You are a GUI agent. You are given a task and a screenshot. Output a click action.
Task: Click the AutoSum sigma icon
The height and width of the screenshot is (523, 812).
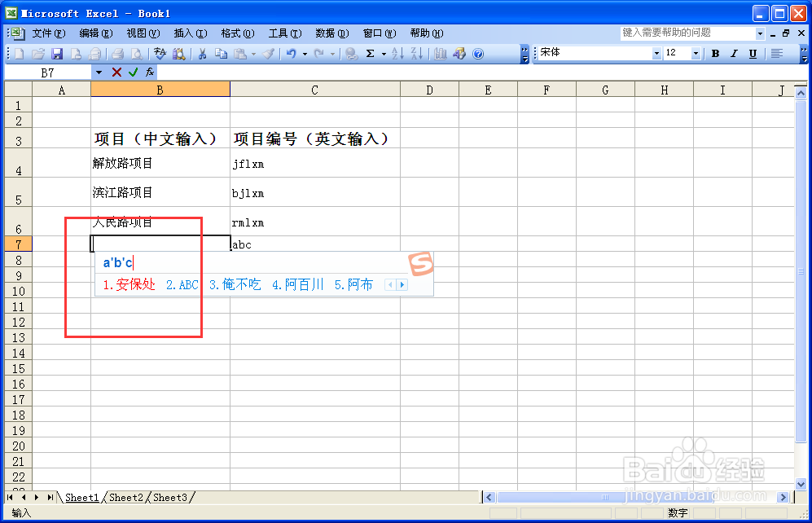[371, 54]
